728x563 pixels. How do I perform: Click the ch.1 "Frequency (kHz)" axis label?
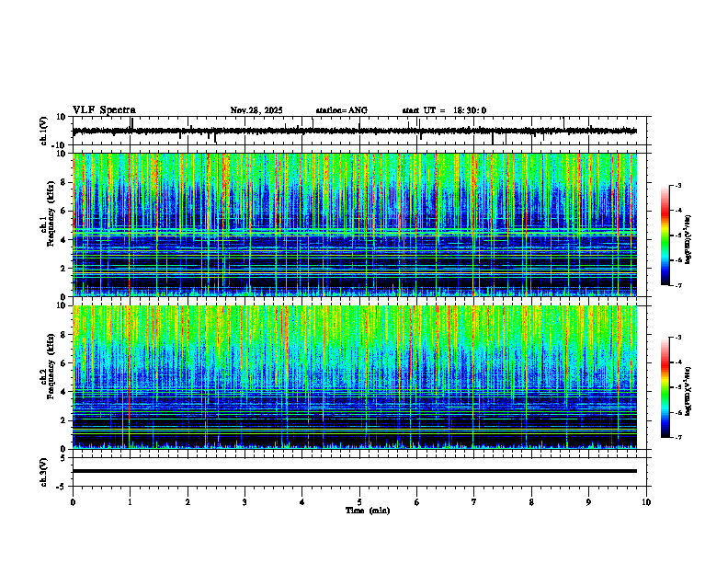51,213
